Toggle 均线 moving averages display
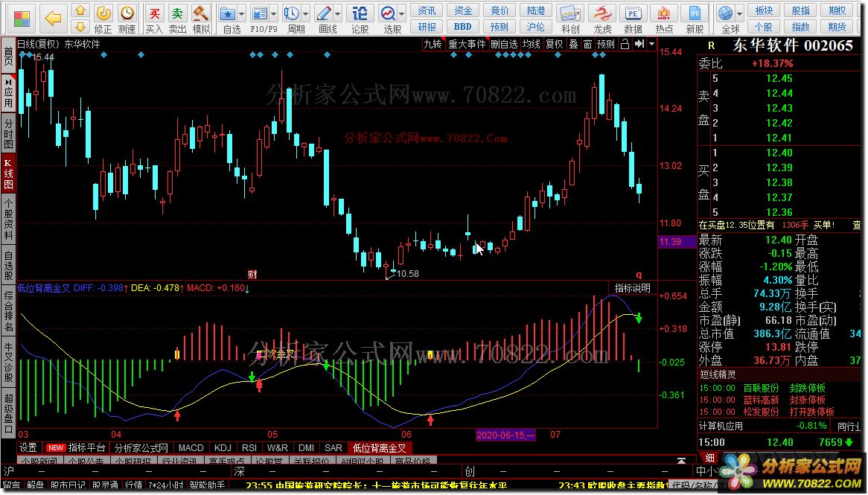868x495 pixels. click(x=531, y=44)
